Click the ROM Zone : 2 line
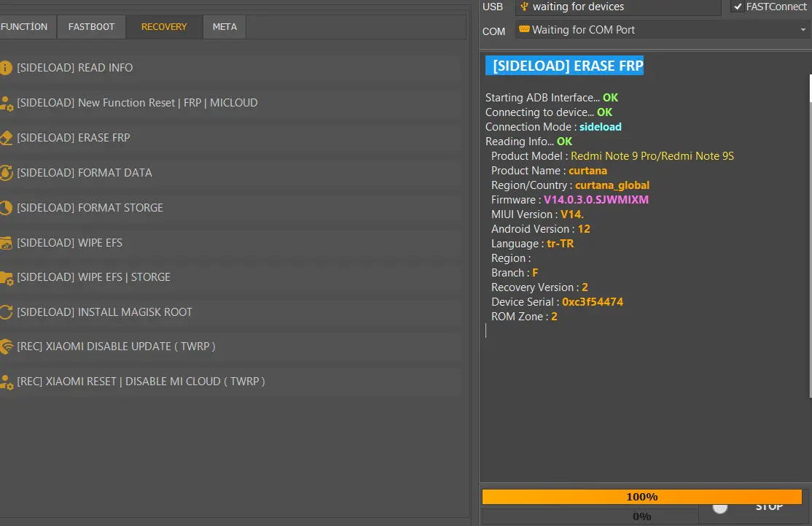This screenshot has height=526, width=812. coord(524,317)
